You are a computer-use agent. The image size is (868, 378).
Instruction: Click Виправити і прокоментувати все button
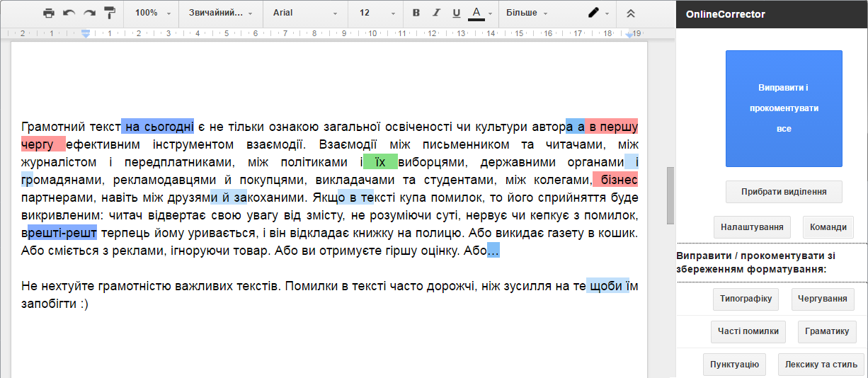(784, 108)
